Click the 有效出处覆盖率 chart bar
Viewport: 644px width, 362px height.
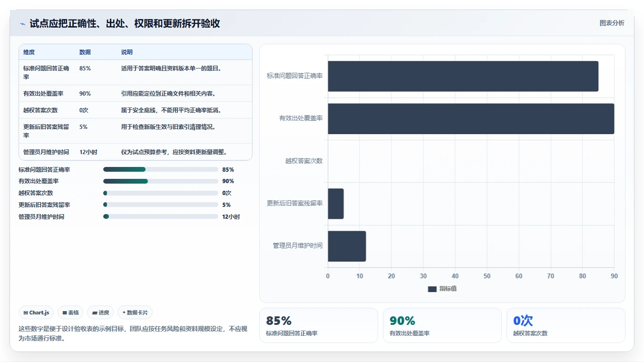click(471, 118)
